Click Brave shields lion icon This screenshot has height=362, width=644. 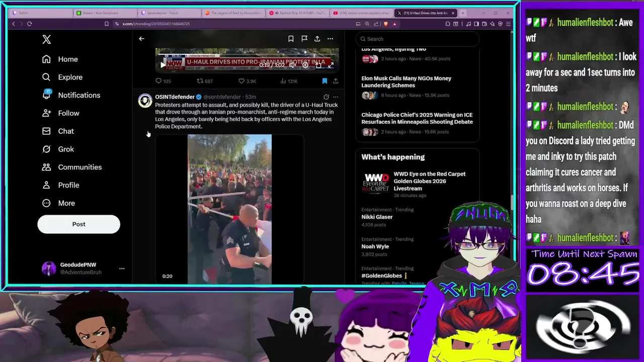coord(386,24)
